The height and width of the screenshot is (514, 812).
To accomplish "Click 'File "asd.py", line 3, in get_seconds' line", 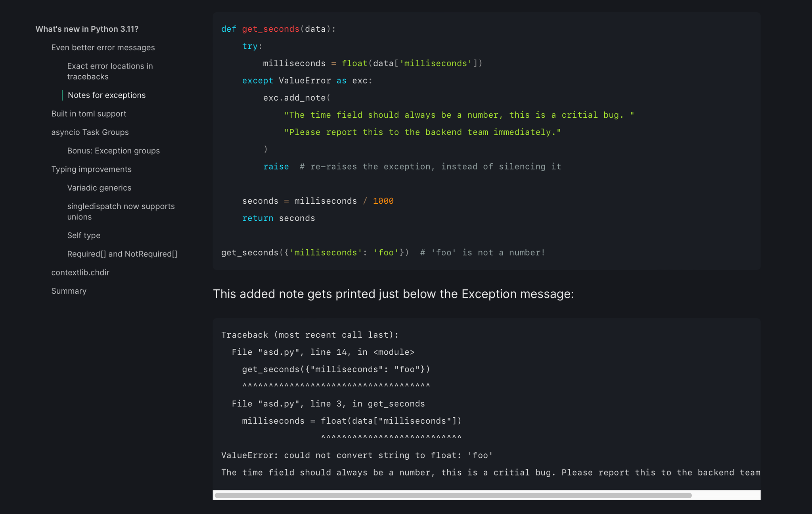I will click(328, 403).
